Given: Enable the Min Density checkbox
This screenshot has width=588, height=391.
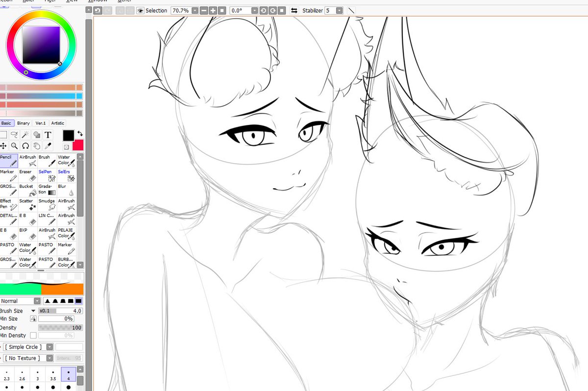Looking at the screenshot, I should pos(33,336).
